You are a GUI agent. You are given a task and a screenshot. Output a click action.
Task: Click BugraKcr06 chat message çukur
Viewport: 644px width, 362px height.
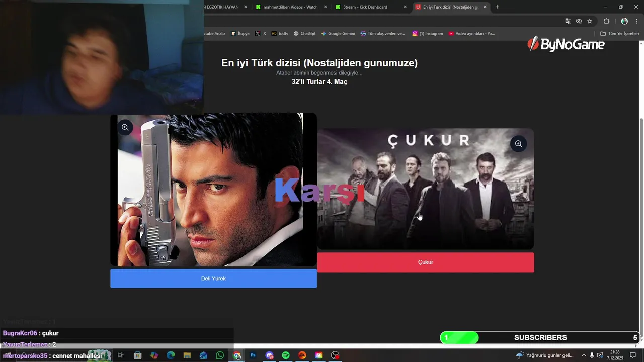(x=31, y=333)
